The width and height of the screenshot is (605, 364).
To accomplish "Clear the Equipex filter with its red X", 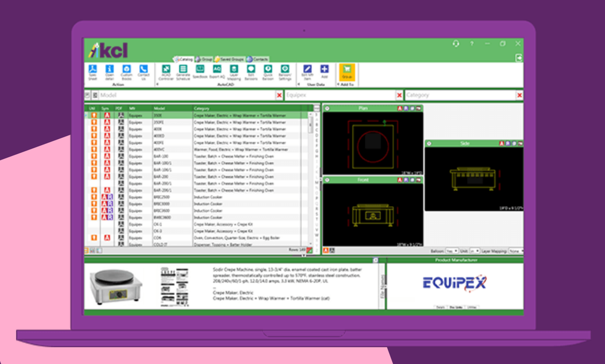I will [399, 95].
